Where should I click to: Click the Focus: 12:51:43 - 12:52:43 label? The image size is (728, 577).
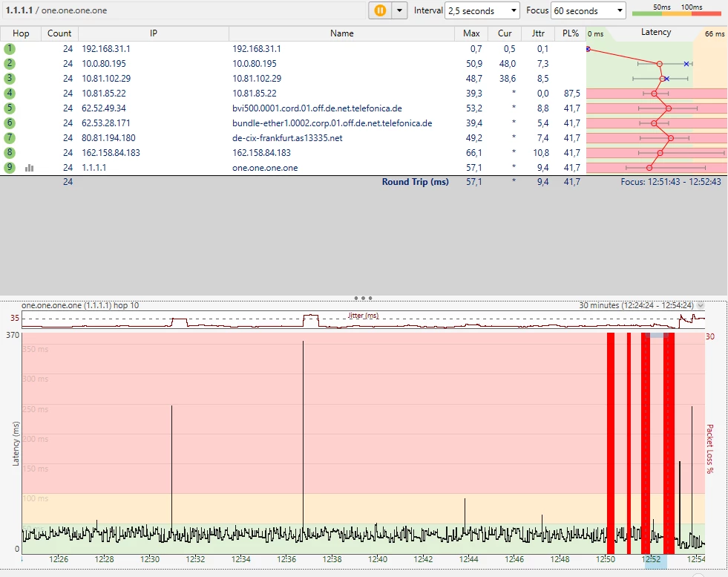point(671,182)
